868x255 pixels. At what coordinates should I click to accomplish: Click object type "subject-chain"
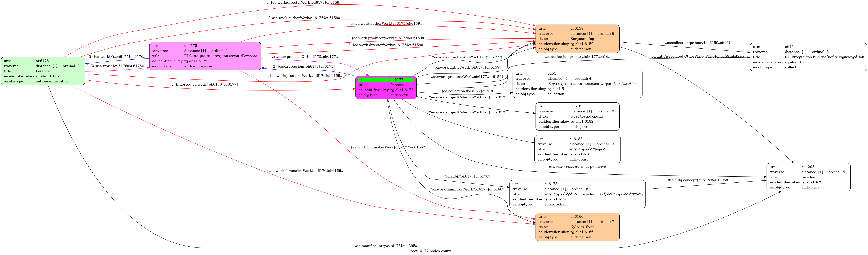point(556,205)
